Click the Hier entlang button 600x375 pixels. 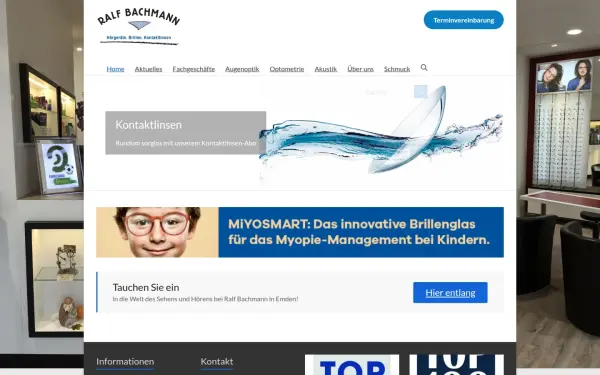tap(450, 293)
